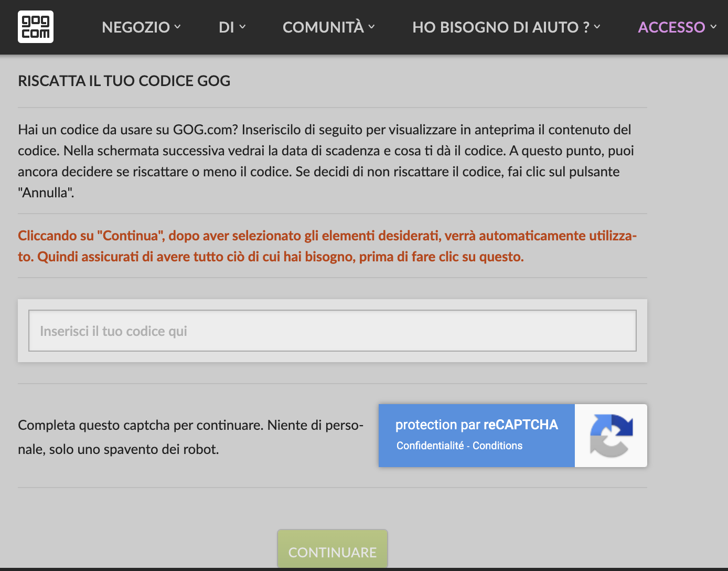Click the GOG.com logo

pyautogui.click(x=36, y=27)
